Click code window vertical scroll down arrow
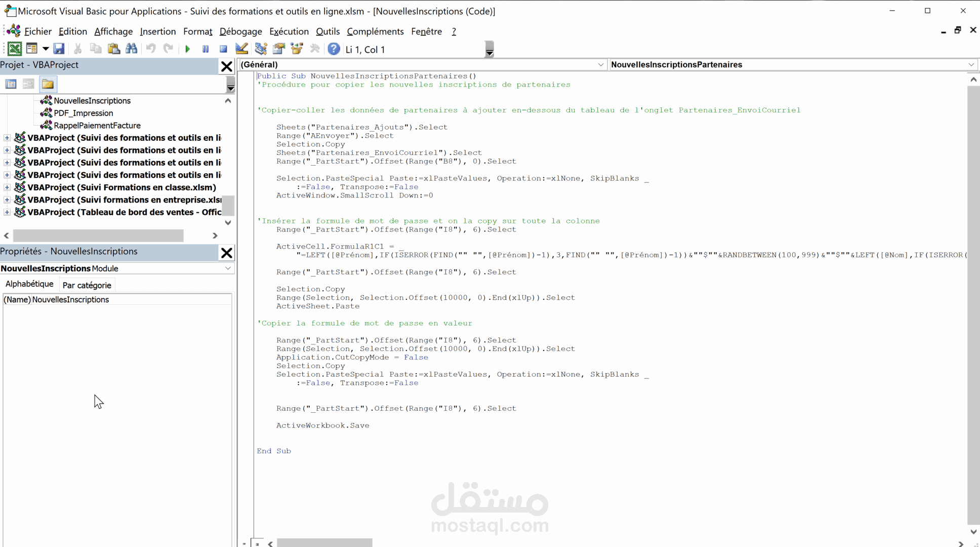980x547 pixels. 973,532
